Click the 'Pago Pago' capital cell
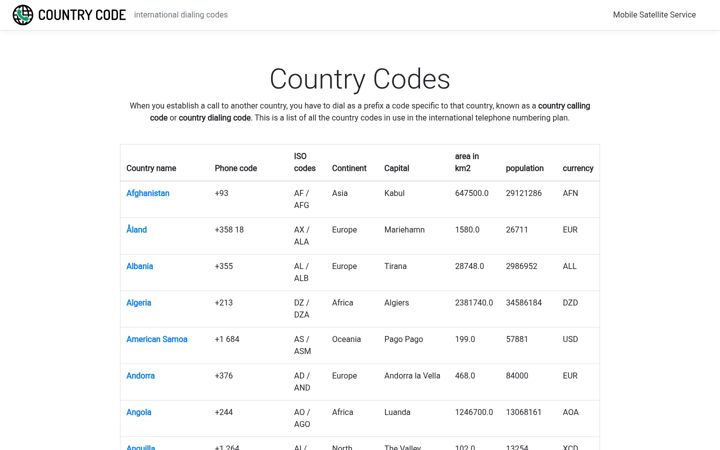Viewport: 720px width, 450px height. click(404, 339)
